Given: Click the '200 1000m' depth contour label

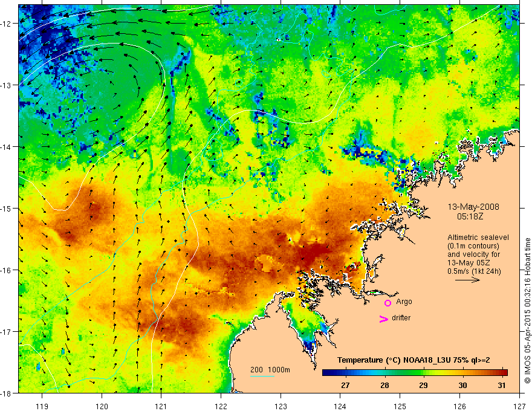Looking at the screenshot, I should pyautogui.click(x=270, y=370).
